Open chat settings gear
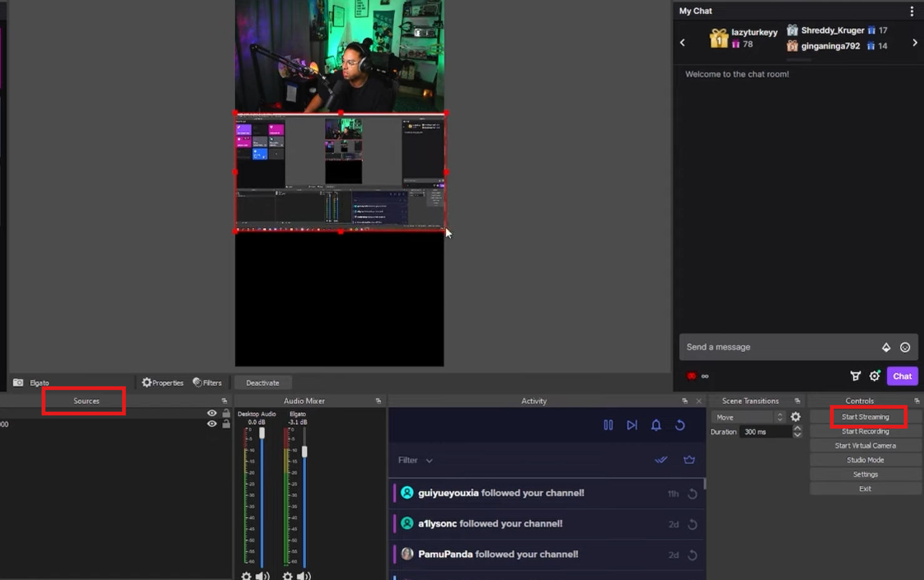The width and height of the screenshot is (924, 580). (874, 376)
